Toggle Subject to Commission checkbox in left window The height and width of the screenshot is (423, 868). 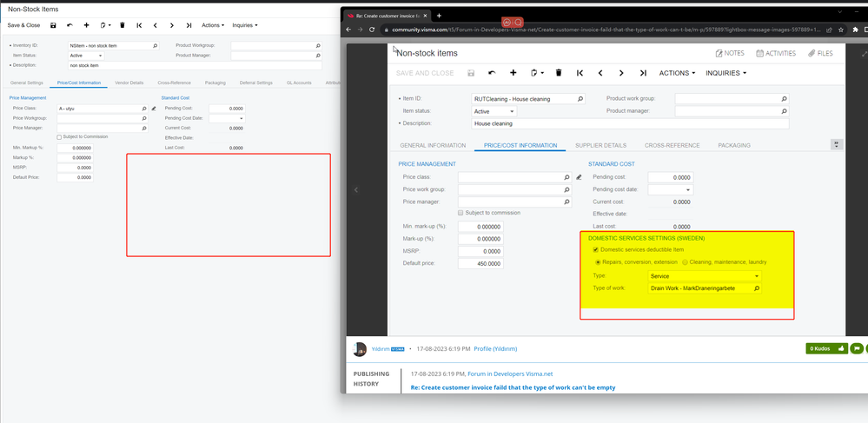coord(59,137)
